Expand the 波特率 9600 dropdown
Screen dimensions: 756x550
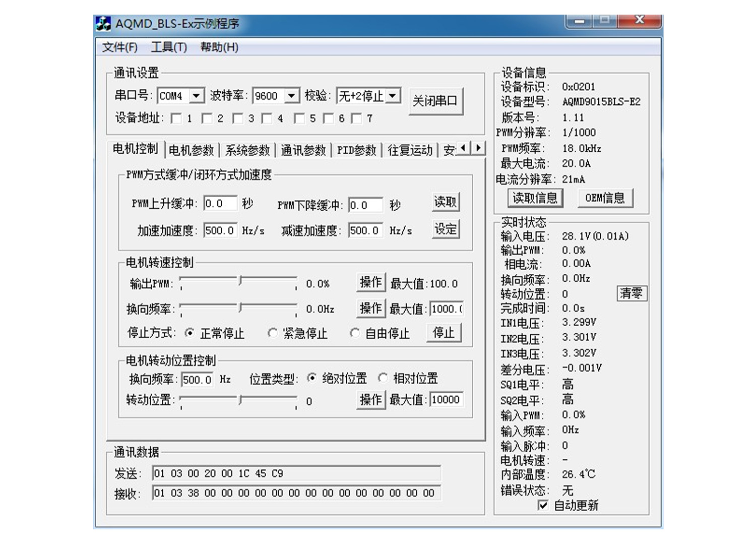coord(291,95)
